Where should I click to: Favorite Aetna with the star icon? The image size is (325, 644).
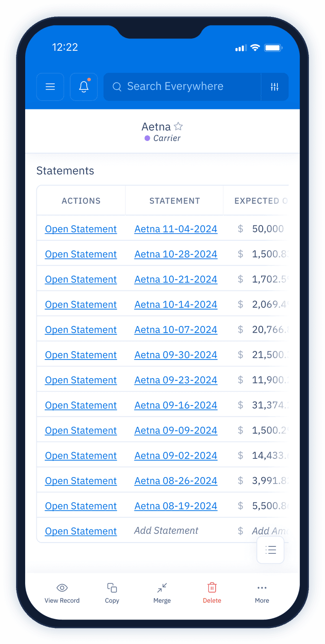pyautogui.click(x=178, y=126)
